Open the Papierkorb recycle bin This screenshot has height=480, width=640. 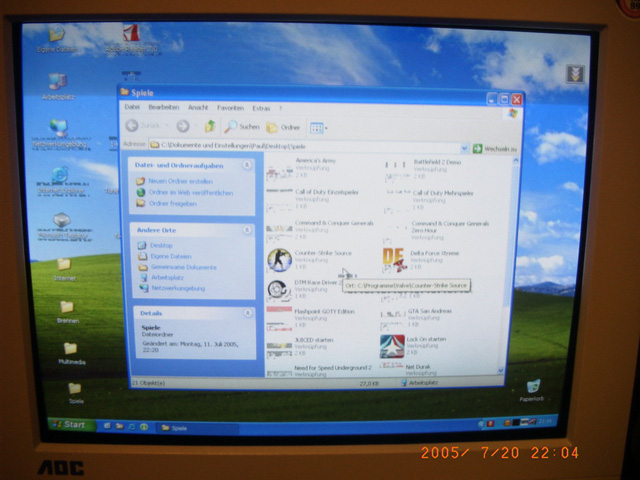tap(532, 391)
